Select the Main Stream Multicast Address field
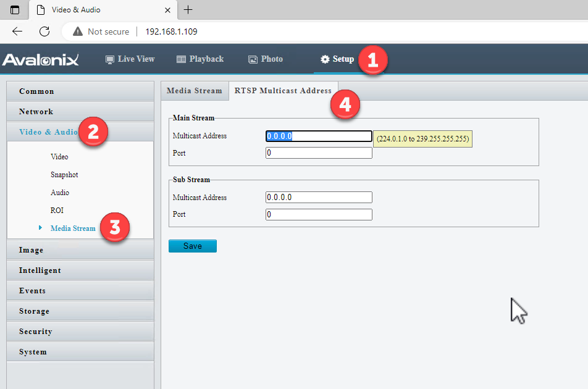The height and width of the screenshot is (389, 588). click(x=318, y=136)
